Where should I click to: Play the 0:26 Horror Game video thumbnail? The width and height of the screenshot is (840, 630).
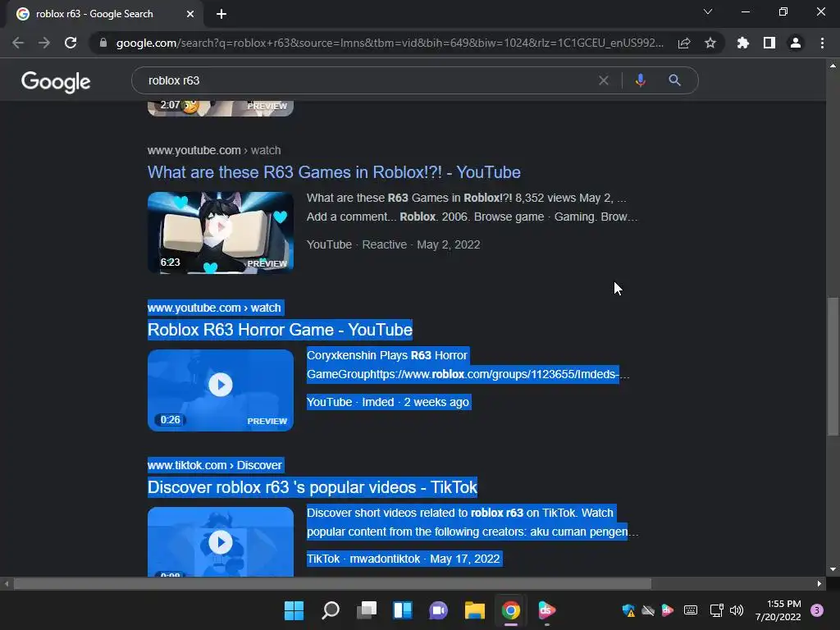220,390
